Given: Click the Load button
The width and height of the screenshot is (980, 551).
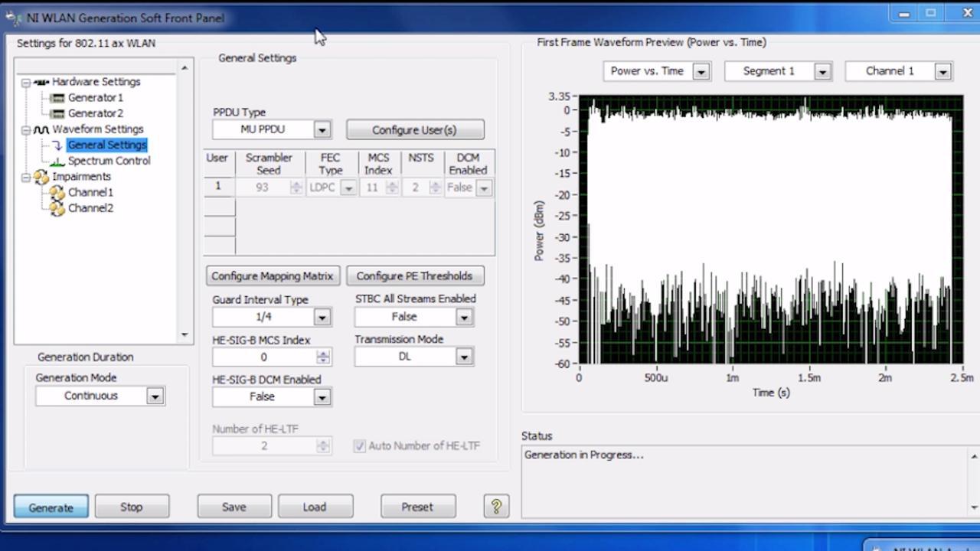Looking at the screenshot, I should point(315,507).
